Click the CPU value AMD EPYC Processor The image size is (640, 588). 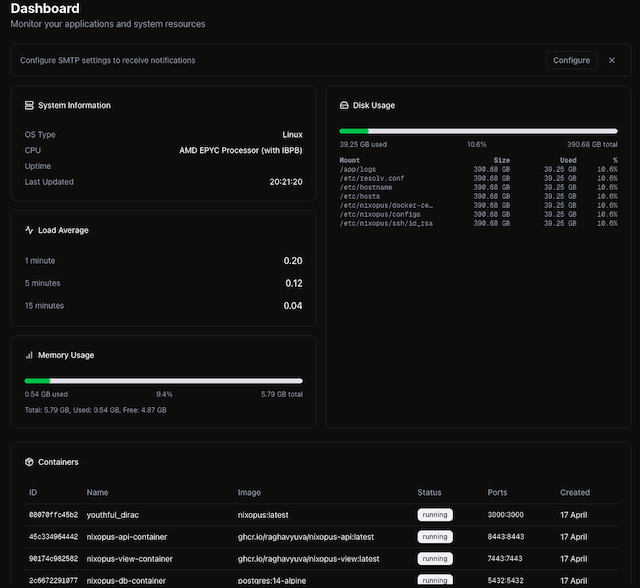[x=241, y=151]
